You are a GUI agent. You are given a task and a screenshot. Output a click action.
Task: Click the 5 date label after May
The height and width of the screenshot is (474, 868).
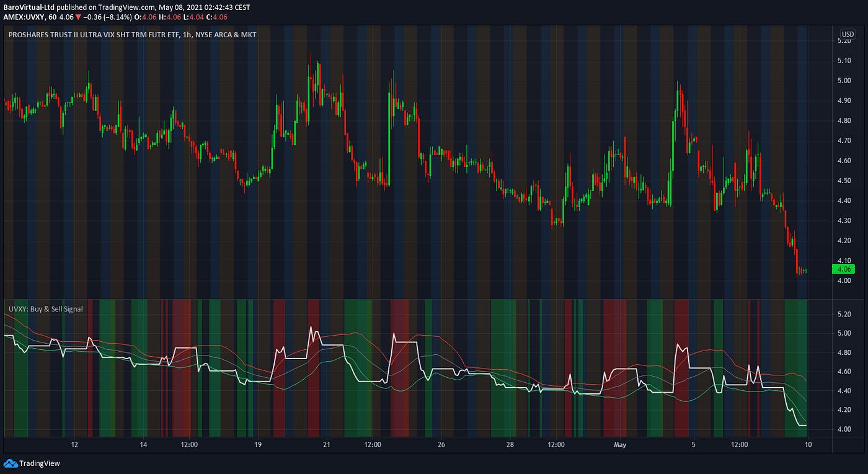click(x=694, y=445)
